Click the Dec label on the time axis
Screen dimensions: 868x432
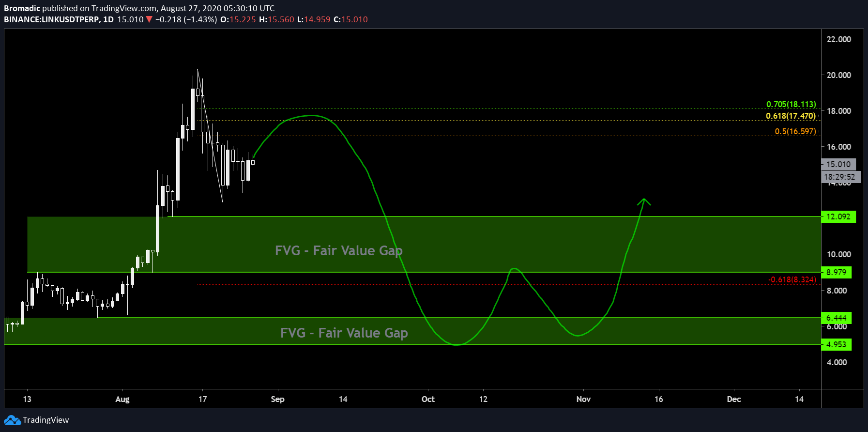click(734, 399)
